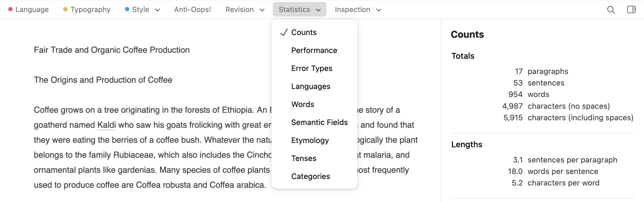Choose Performance from Statistics menu
The height and width of the screenshot is (202, 644).
tap(314, 50)
